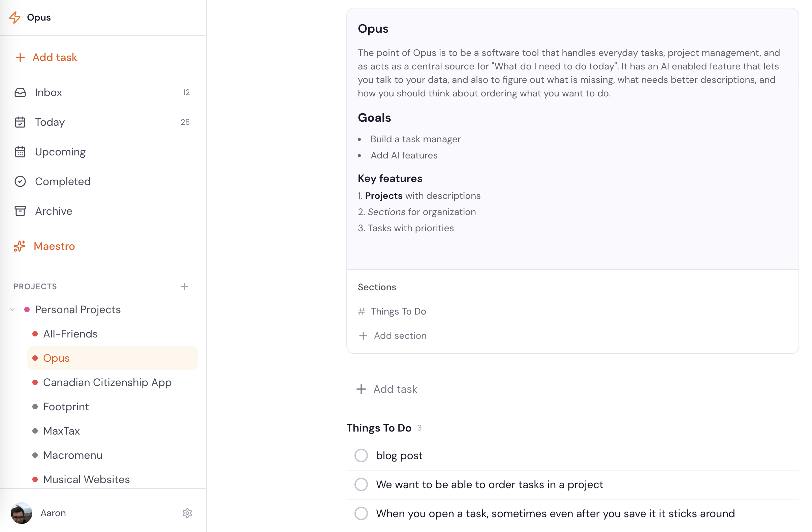
Task: Check off the blog post task
Action: click(x=361, y=455)
